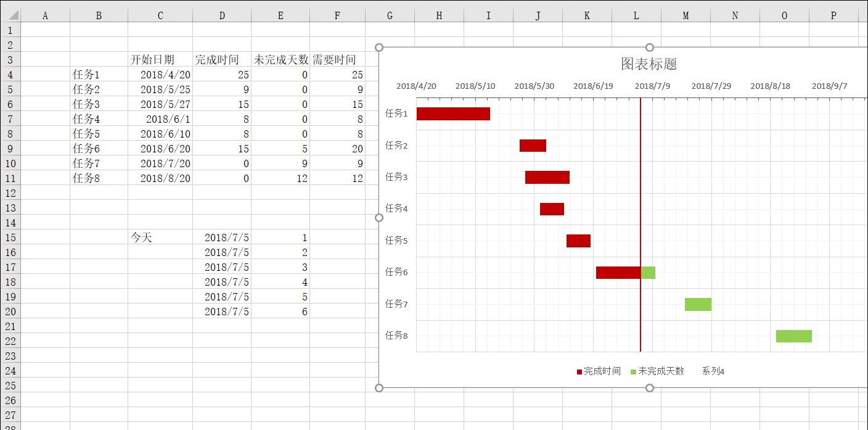Click the 今天 label cell
The height and width of the screenshot is (430, 868).
click(160, 238)
